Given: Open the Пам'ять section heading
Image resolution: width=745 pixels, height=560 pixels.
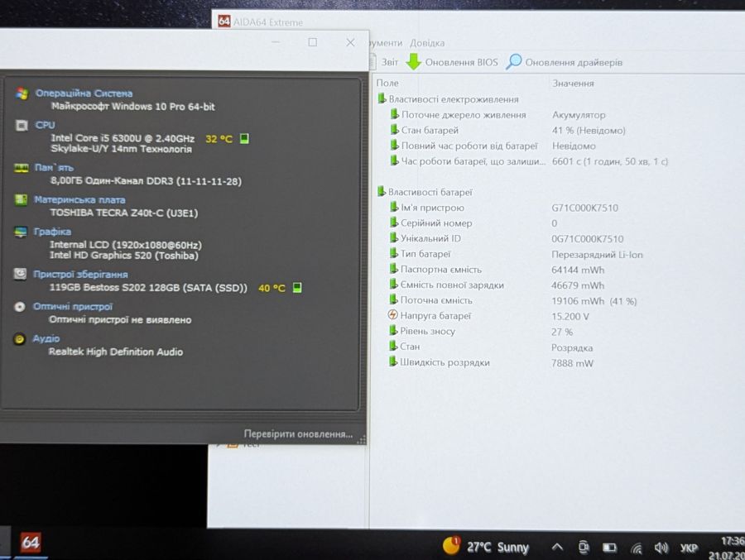Looking at the screenshot, I should (54, 168).
